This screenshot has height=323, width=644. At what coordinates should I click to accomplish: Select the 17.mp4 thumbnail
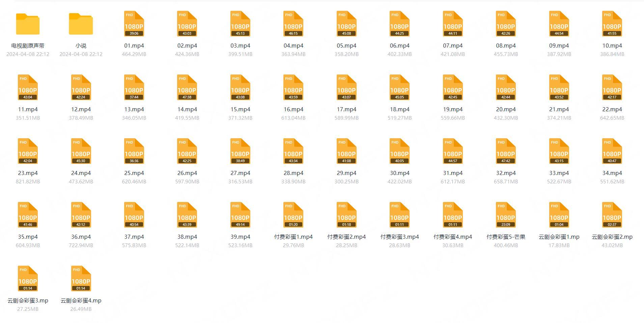[346, 87]
